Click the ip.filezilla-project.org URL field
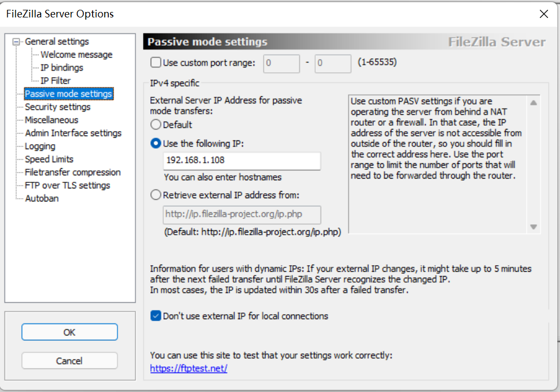560x392 pixels. pos(242,215)
